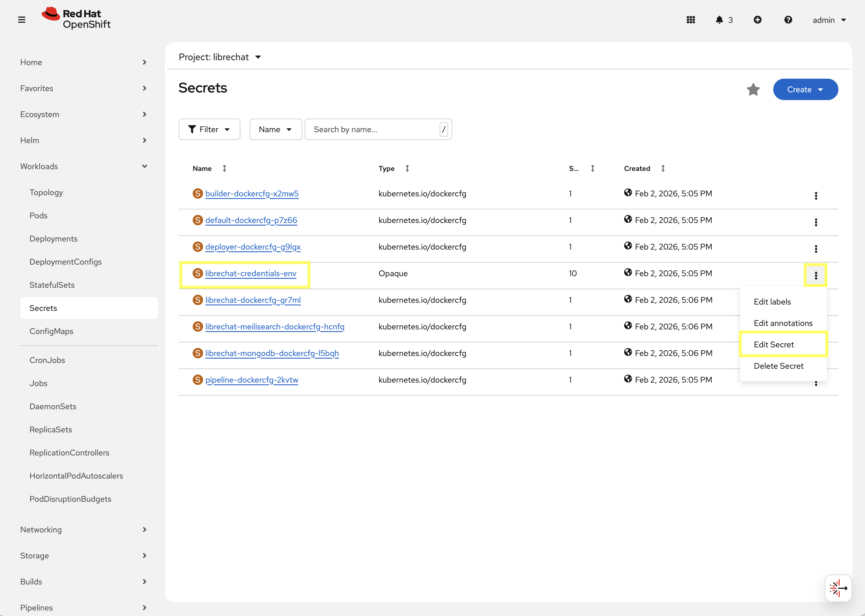The image size is (865, 616).
Task: Select Edit Secret from the context menu
Action: [774, 344]
